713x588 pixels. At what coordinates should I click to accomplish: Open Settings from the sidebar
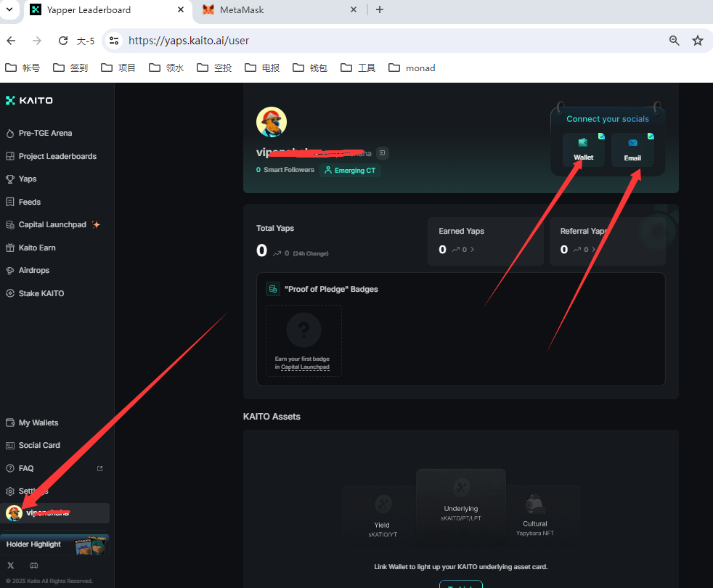28,491
